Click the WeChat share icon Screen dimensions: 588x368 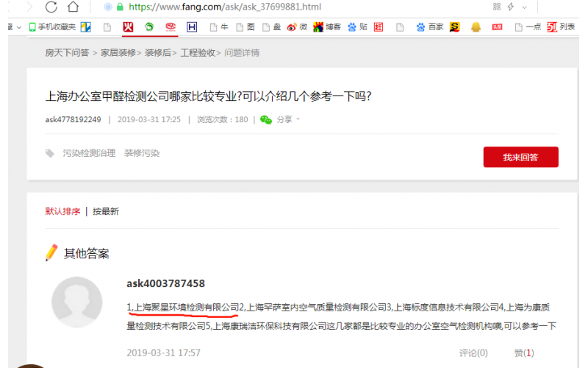pyautogui.click(x=266, y=120)
